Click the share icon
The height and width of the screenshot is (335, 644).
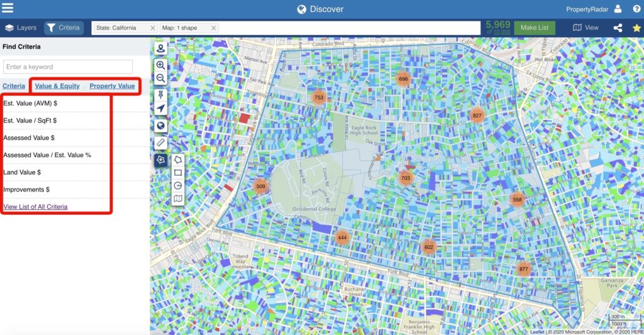coord(618,28)
